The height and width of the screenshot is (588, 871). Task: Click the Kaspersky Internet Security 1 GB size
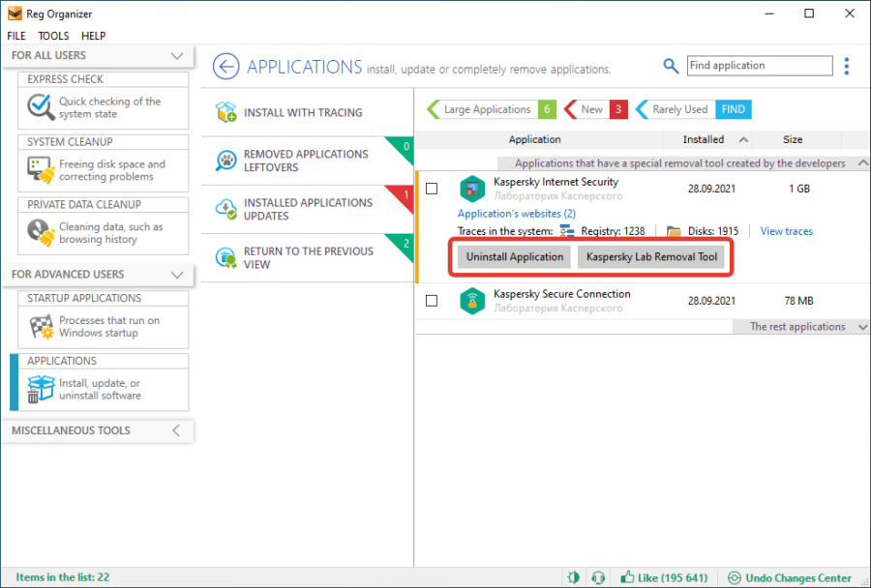coord(798,189)
